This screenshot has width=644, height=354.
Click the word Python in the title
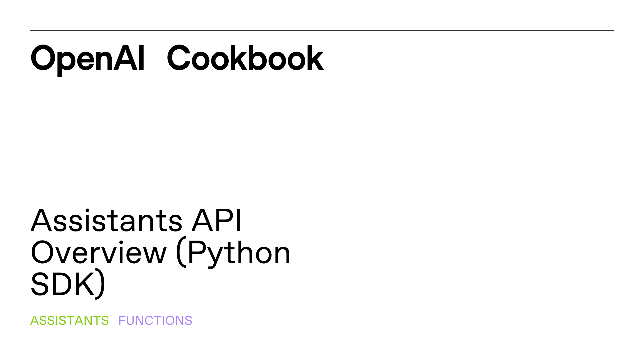pyautogui.click(x=239, y=253)
